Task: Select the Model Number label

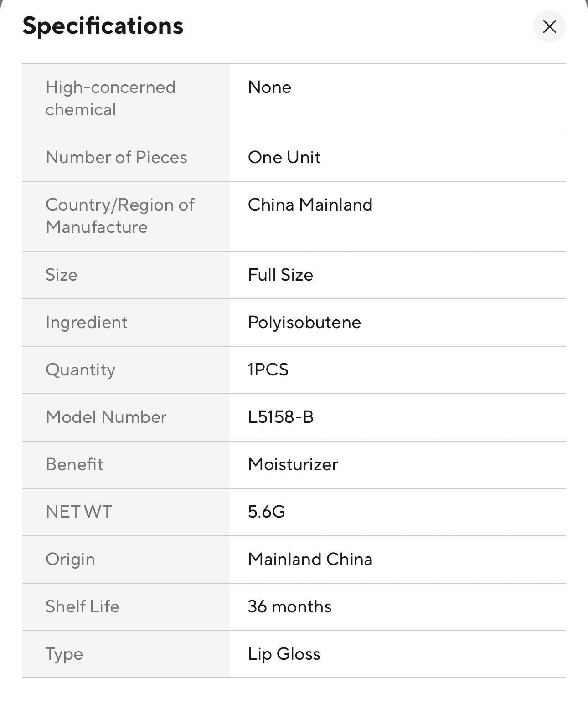Action: click(x=106, y=417)
